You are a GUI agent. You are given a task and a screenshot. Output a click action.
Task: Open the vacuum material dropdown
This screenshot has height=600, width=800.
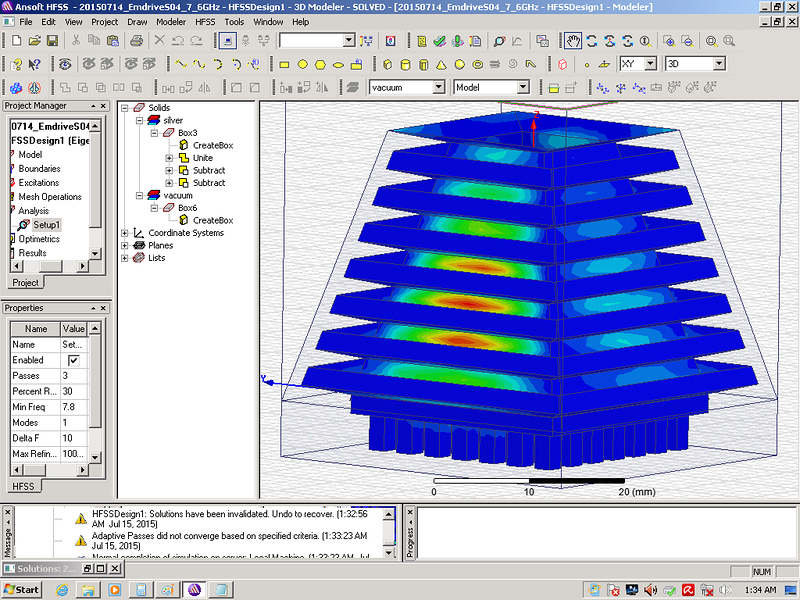click(439, 87)
